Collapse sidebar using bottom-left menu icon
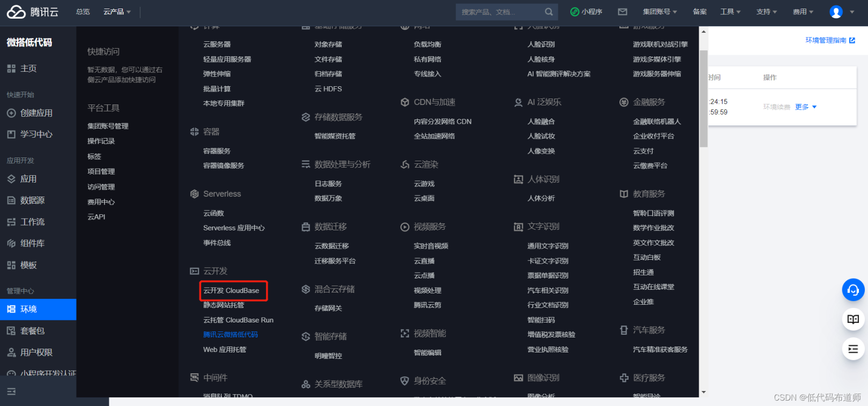Viewport: 868px width, 406px height. coord(11,392)
